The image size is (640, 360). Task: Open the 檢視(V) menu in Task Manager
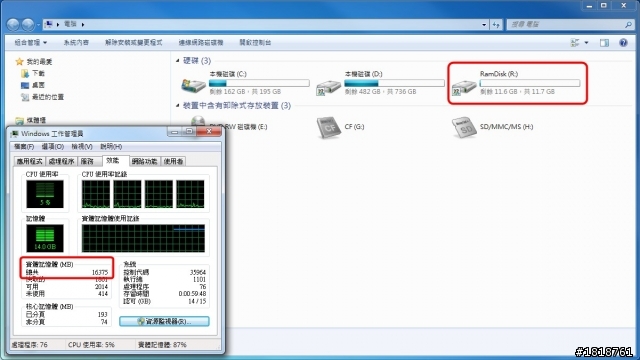[82, 147]
